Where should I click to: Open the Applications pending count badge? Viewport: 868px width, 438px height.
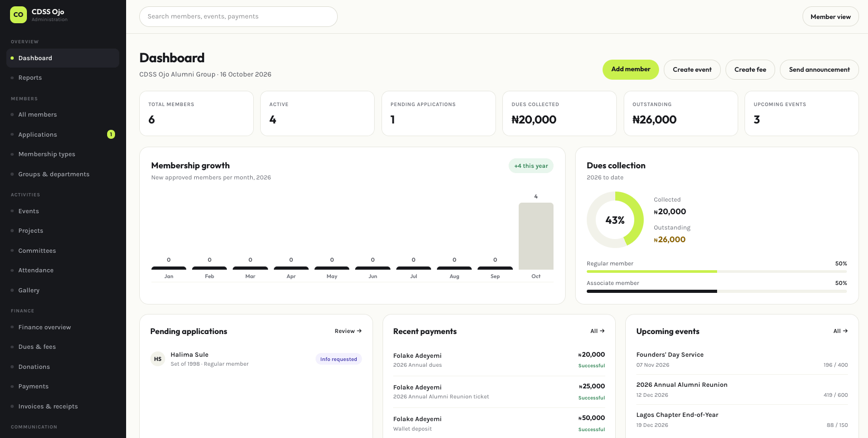111,135
